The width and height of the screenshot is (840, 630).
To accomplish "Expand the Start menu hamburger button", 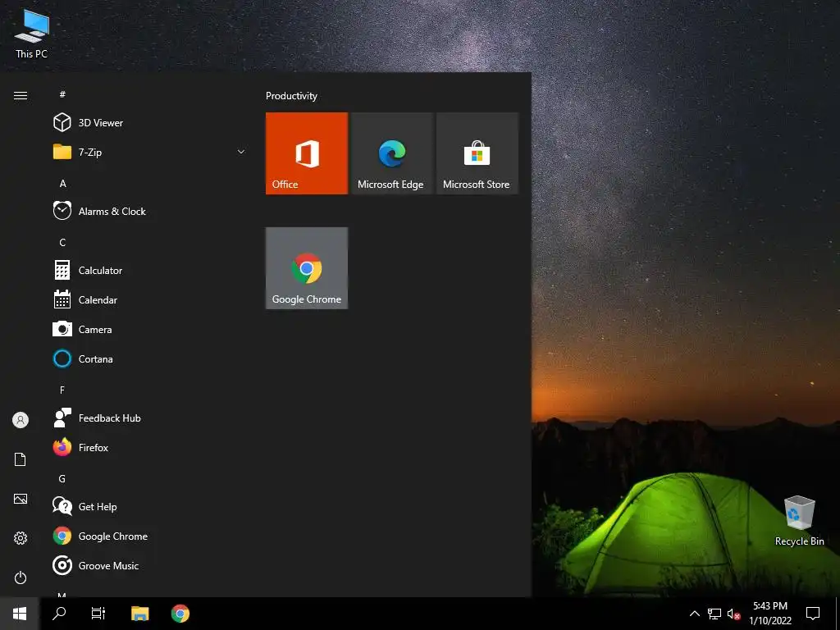I will [21, 95].
